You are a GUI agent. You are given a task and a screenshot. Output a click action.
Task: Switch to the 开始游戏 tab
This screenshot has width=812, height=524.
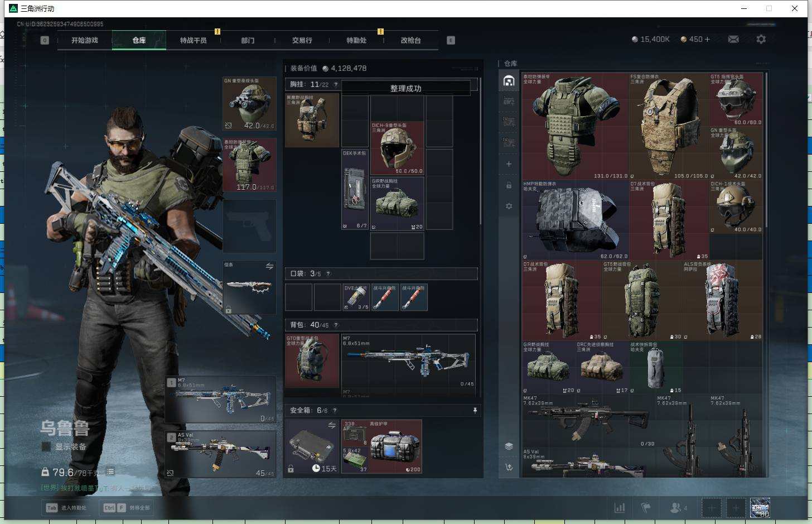click(85, 40)
